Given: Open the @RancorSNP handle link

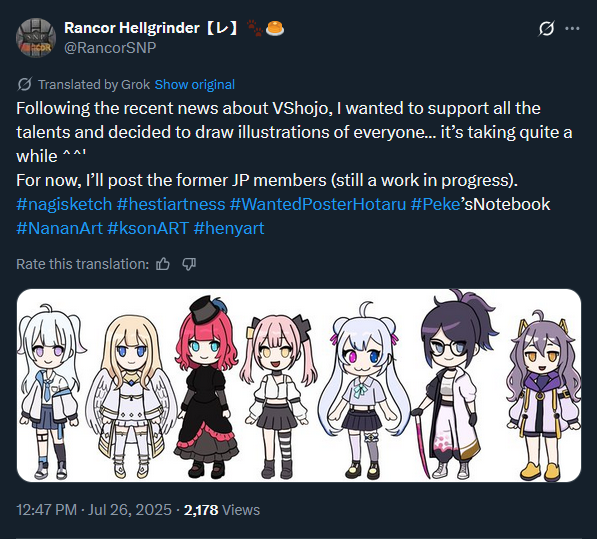Looking at the screenshot, I should click(110, 48).
